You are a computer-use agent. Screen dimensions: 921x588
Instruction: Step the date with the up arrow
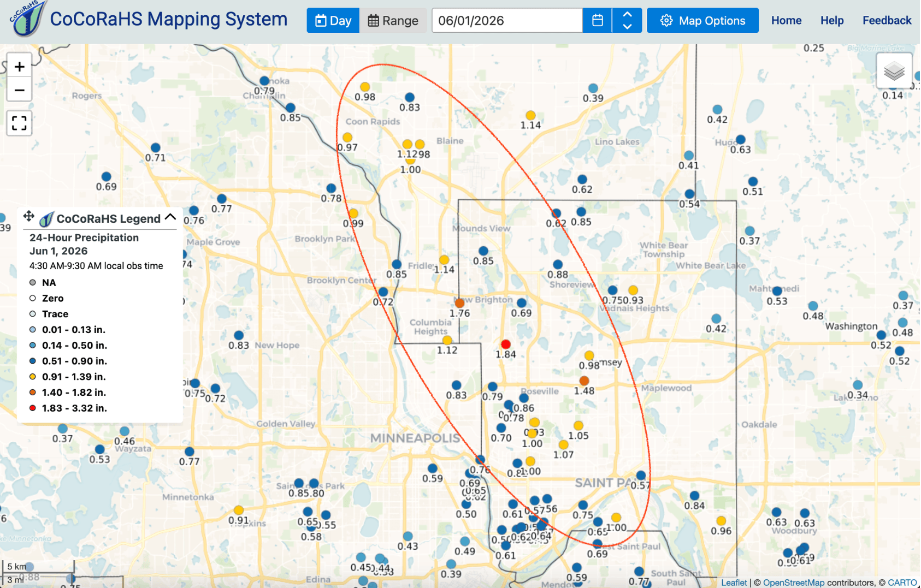627,15
